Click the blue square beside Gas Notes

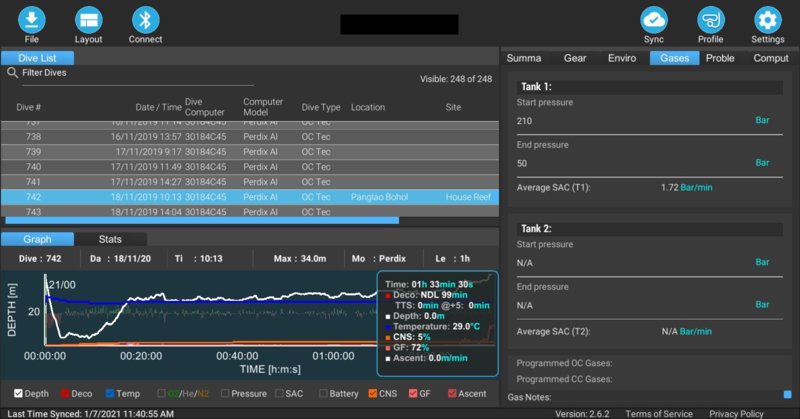(x=787, y=396)
